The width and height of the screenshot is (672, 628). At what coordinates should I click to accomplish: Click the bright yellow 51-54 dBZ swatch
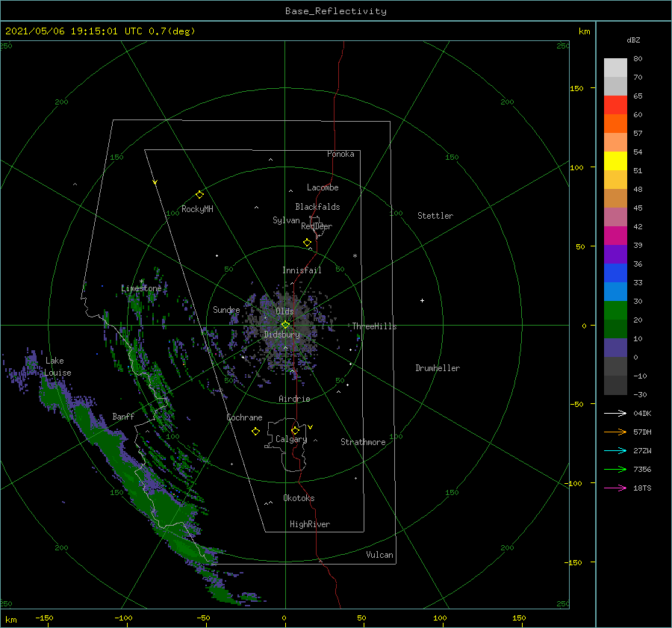coord(615,161)
